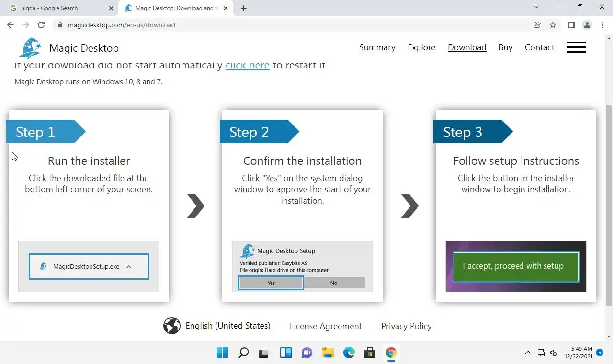Screen dimensions: 613x364
Task: Open Task View on taskbar
Action: 264,353
